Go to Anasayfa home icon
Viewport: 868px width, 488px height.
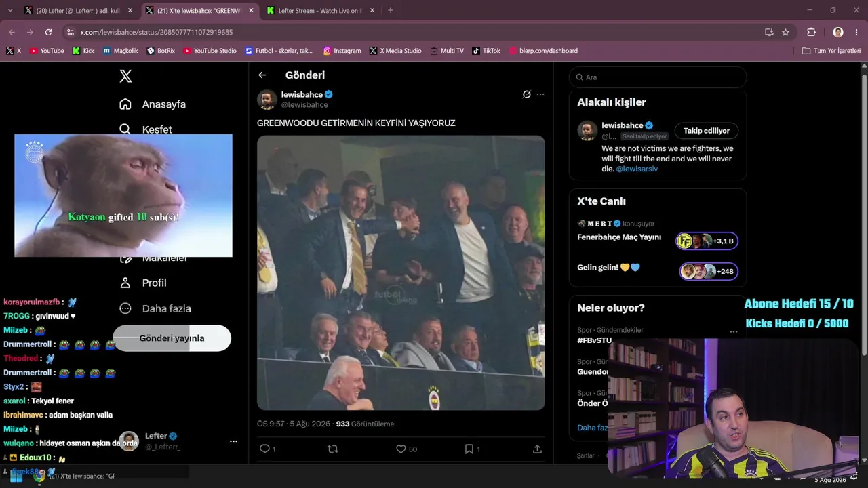tap(125, 104)
